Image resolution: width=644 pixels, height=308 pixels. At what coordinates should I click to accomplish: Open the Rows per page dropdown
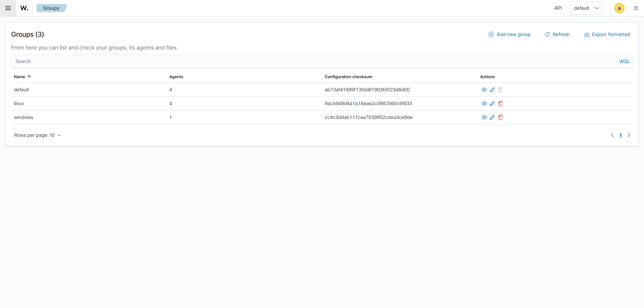click(37, 135)
